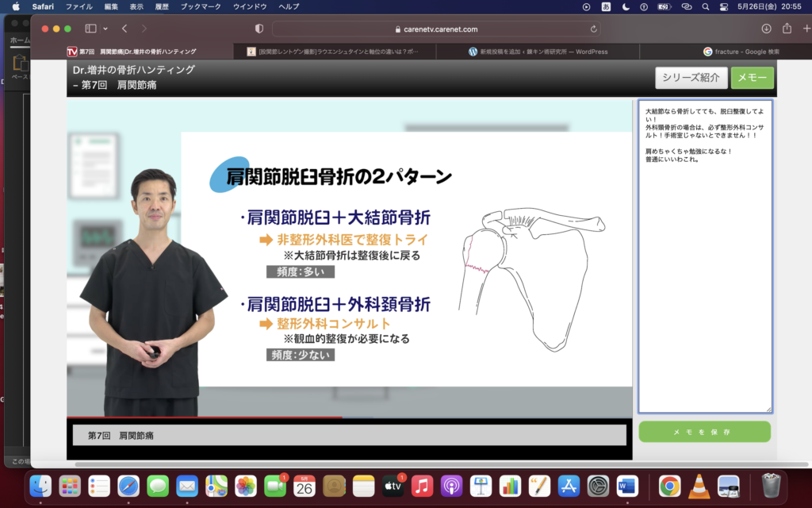Viewport: 812px width, 508px height.
Task: Launch VLC from the Dock
Action: point(699,486)
